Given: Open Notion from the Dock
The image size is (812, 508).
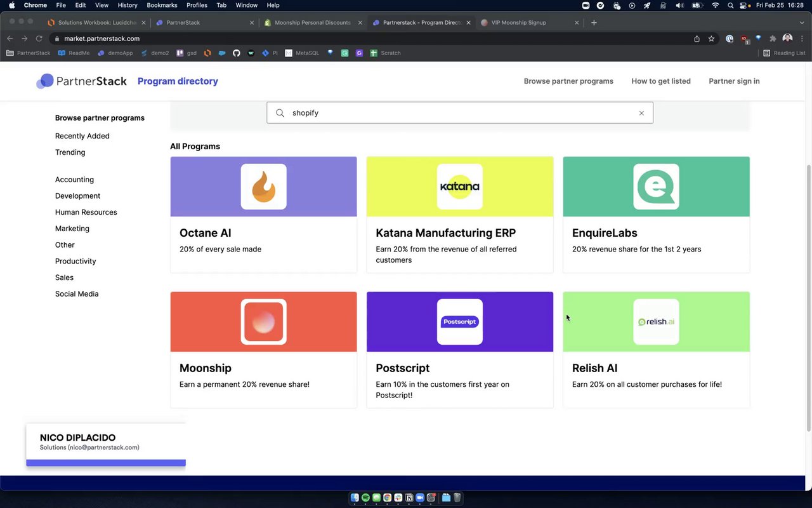Looking at the screenshot, I should [x=409, y=498].
